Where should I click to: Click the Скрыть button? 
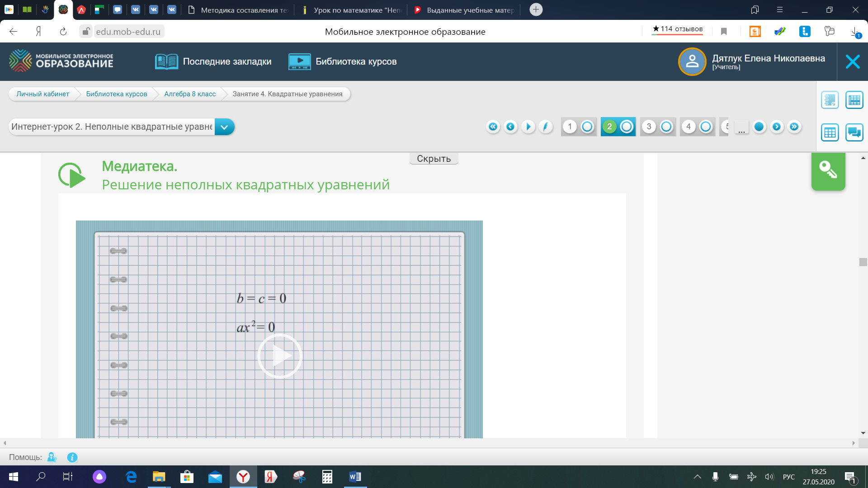coord(434,159)
